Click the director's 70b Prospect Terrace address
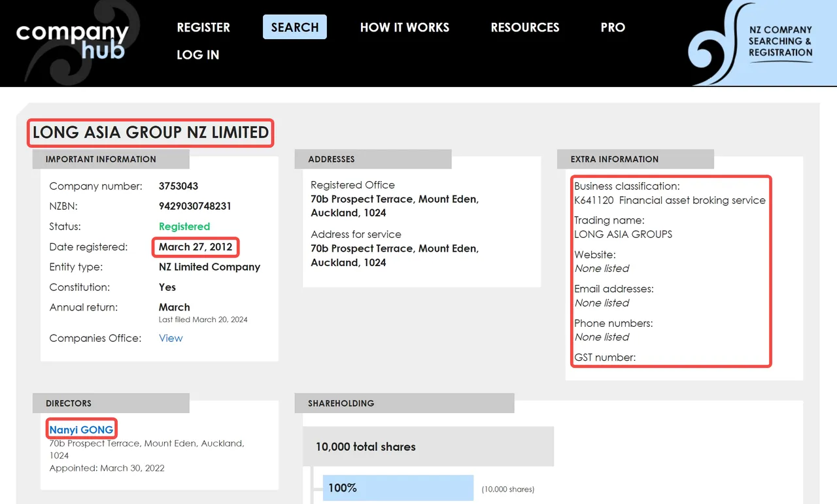 coord(146,449)
